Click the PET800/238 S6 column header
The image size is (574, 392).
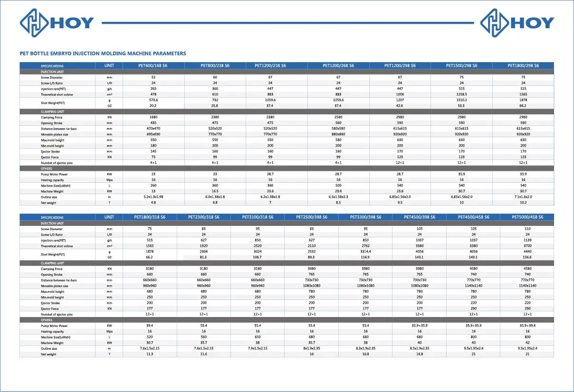coord(215,65)
